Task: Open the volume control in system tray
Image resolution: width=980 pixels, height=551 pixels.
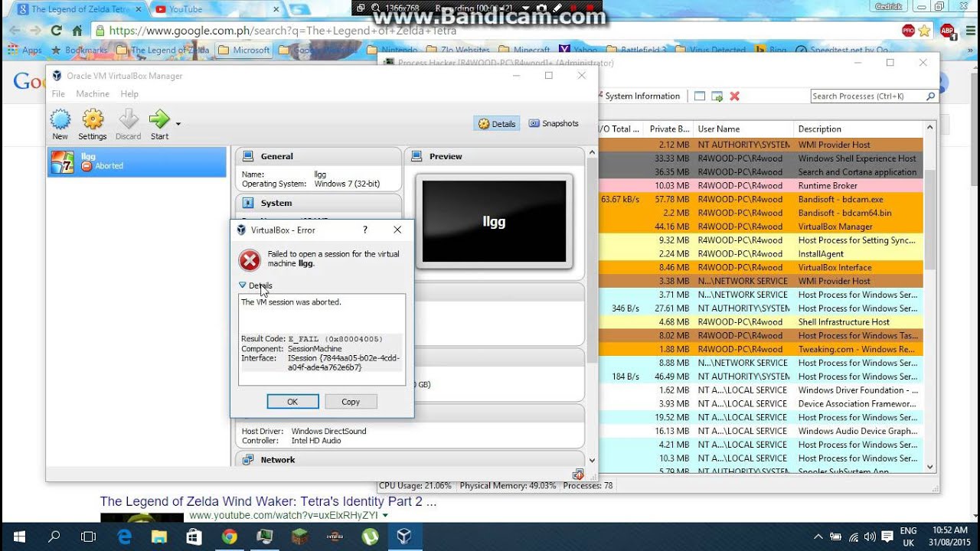Action: pos(870,537)
